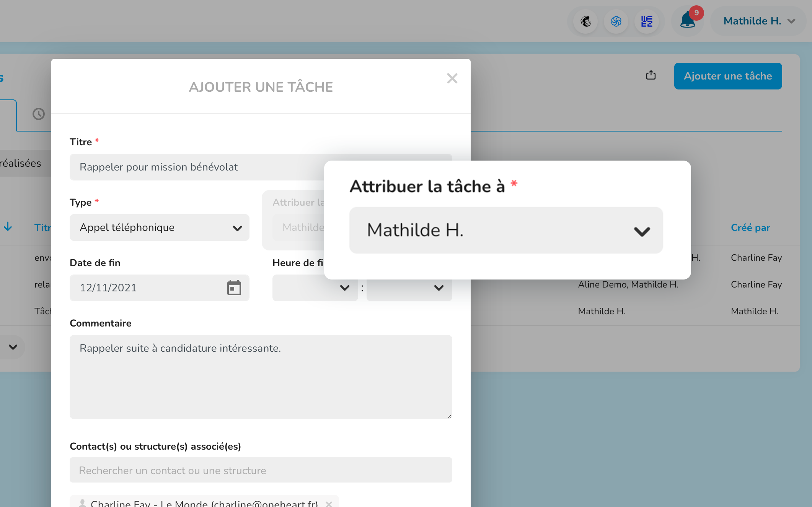Click the clock history tab icon

pos(39,114)
